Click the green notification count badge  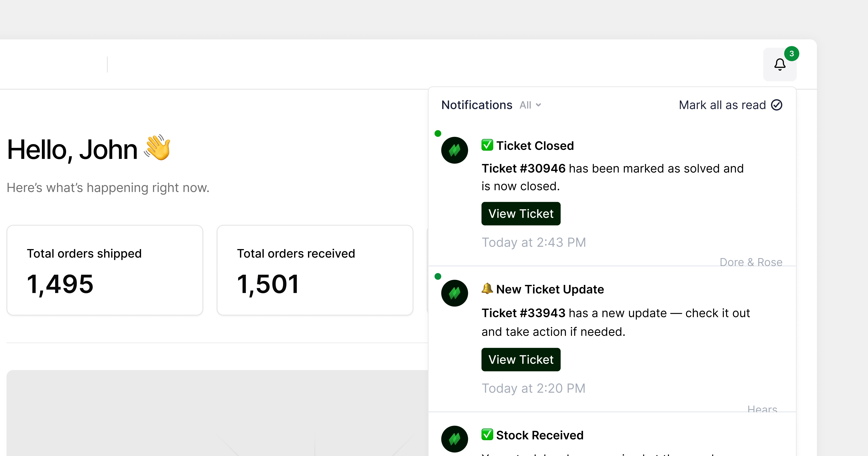click(792, 54)
